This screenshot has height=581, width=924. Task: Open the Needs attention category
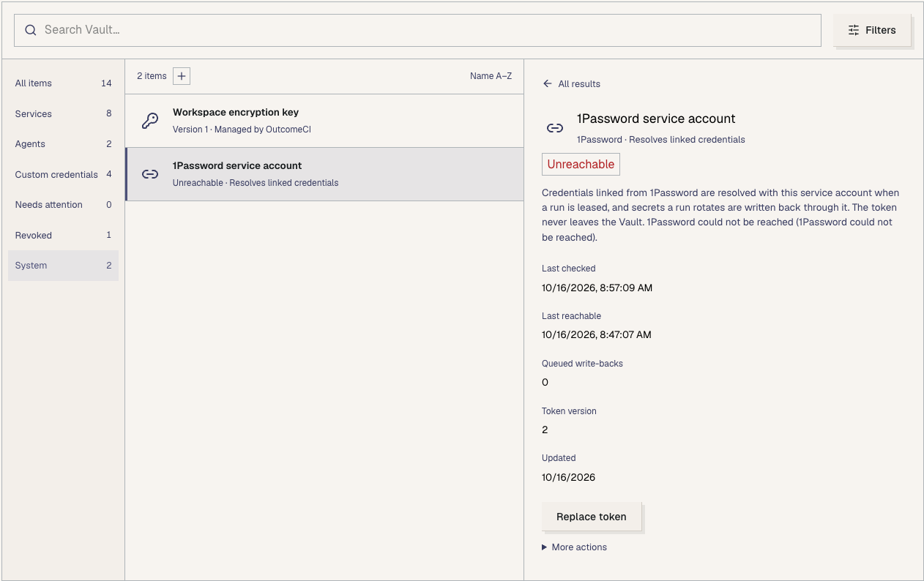point(63,205)
